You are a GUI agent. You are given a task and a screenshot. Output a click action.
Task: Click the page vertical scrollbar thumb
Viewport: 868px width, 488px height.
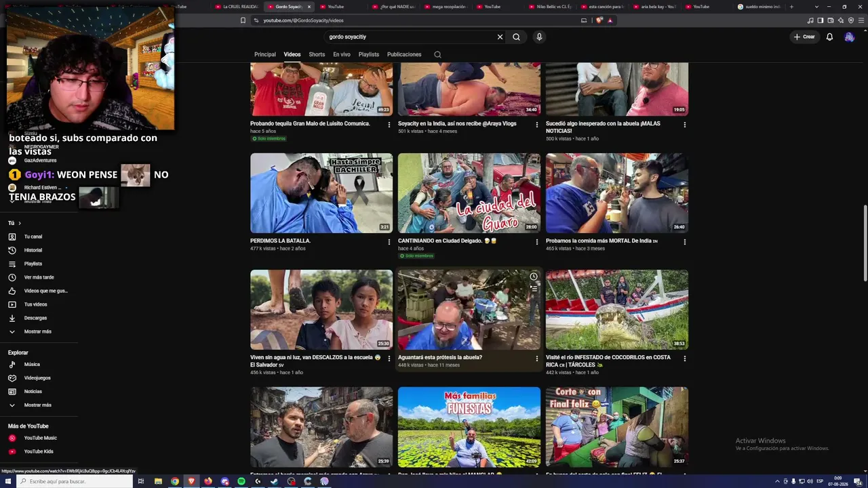865,243
